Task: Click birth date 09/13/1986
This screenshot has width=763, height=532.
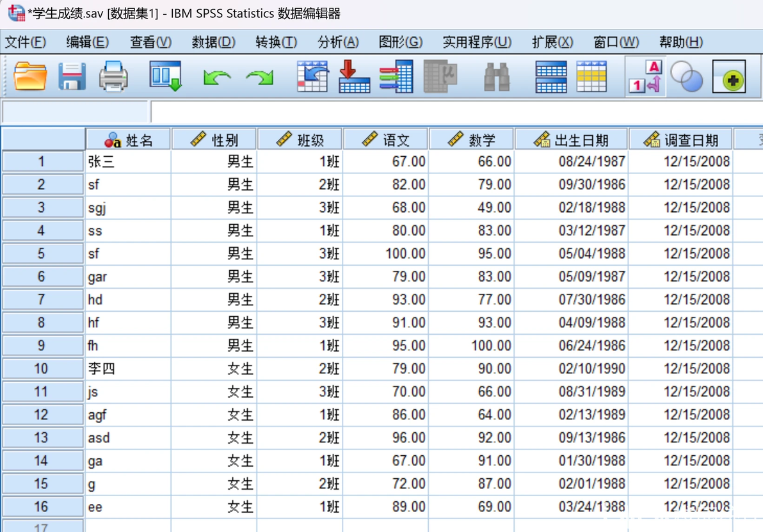Action: [x=571, y=438]
